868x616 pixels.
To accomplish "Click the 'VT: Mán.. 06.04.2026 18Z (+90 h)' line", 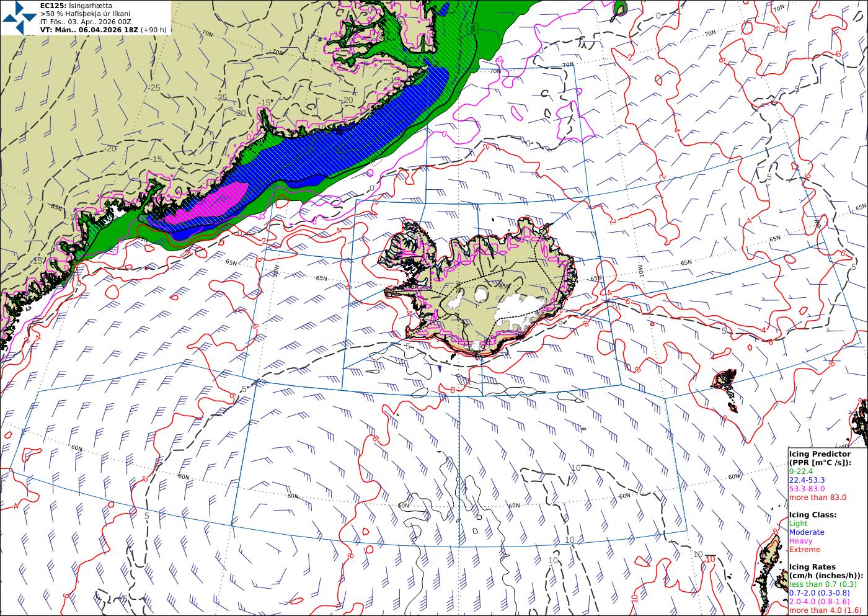I will pyautogui.click(x=103, y=29).
